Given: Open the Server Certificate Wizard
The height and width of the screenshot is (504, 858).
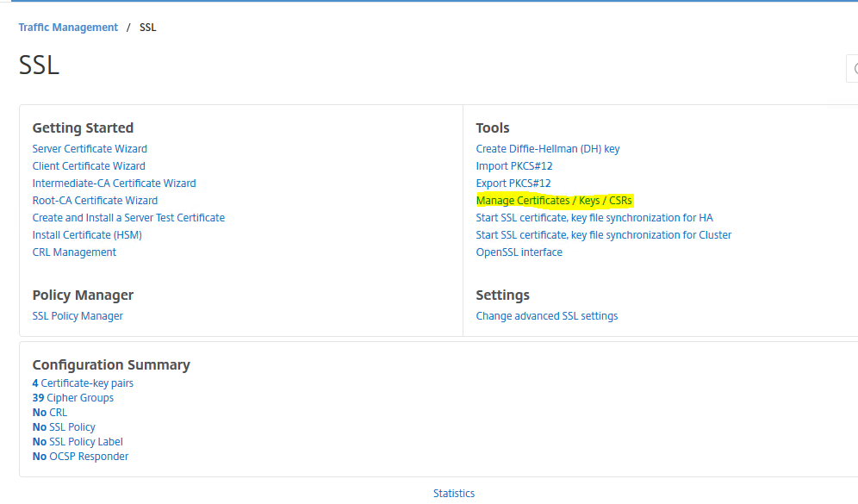Looking at the screenshot, I should click(90, 149).
